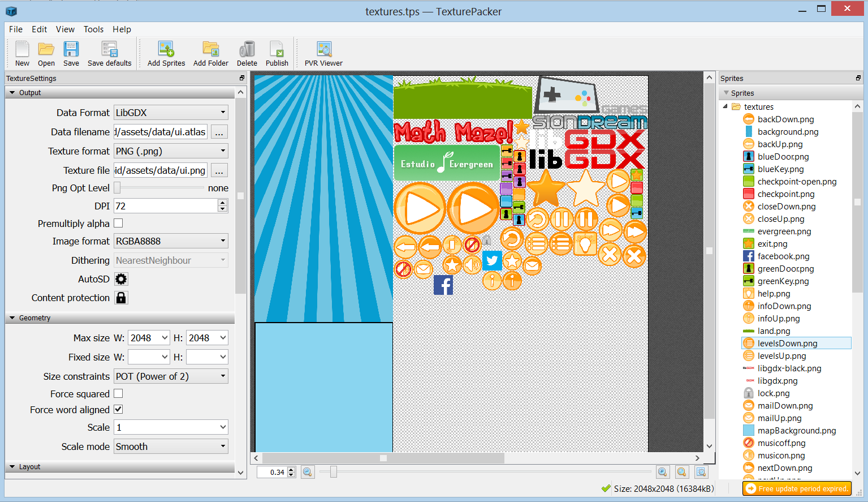The height and width of the screenshot is (502, 868).
Task: Click the Data filename input field
Action: 161,132
